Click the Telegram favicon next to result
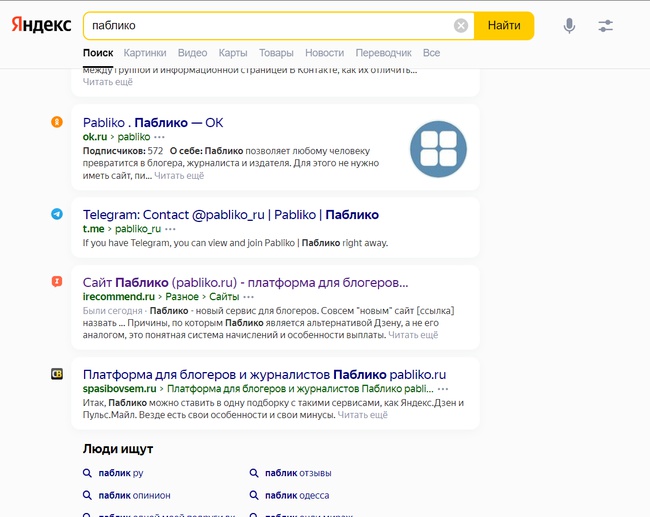 pos(57,214)
